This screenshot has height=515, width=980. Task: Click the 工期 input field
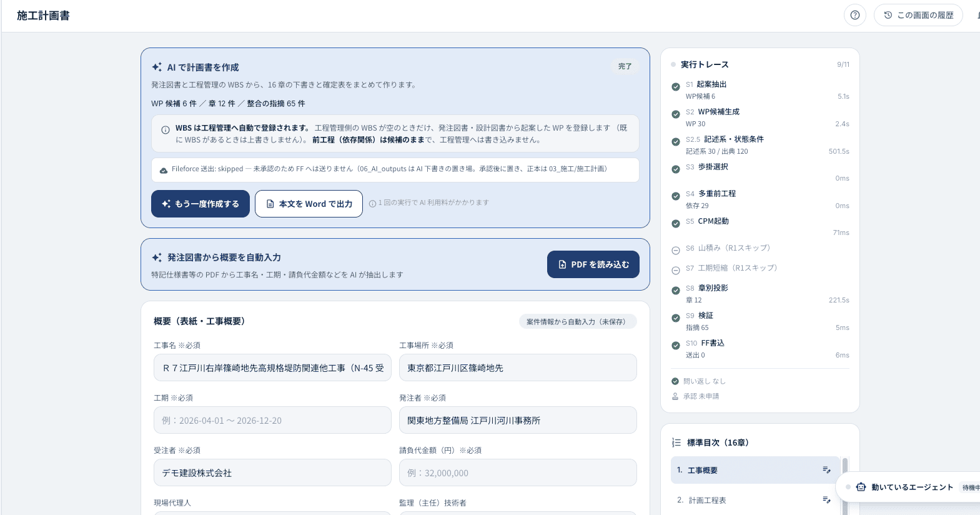[272, 420]
